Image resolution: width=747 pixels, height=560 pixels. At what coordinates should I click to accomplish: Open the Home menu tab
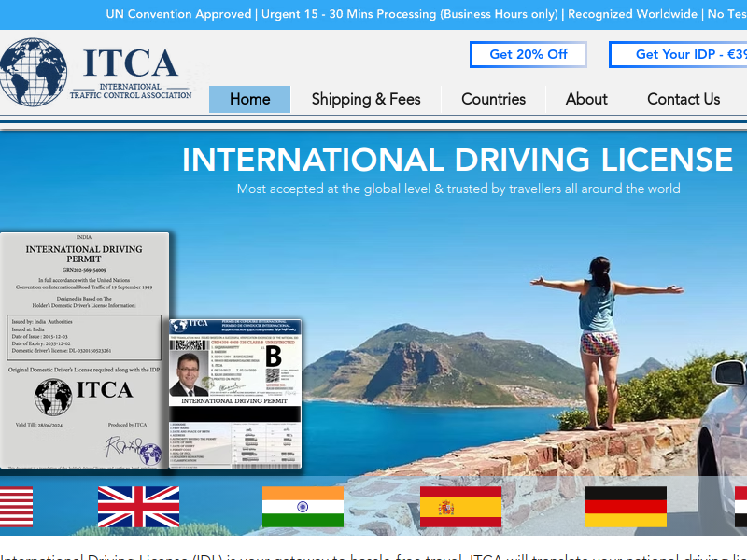click(249, 99)
